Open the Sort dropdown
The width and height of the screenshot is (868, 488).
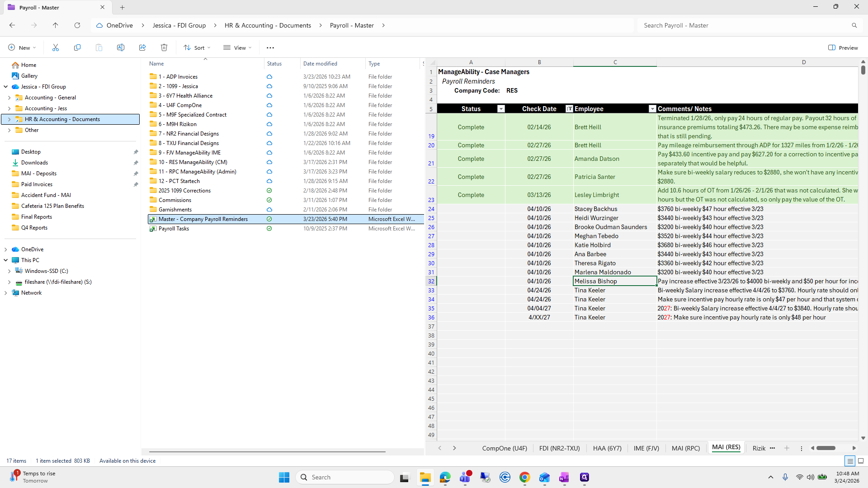click(197, 47)
